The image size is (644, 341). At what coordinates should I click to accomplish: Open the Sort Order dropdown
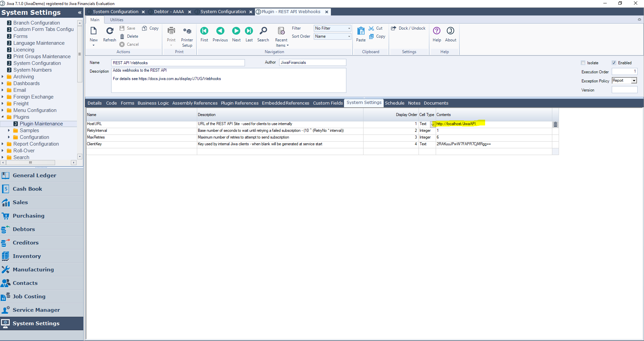pos(349,37)
